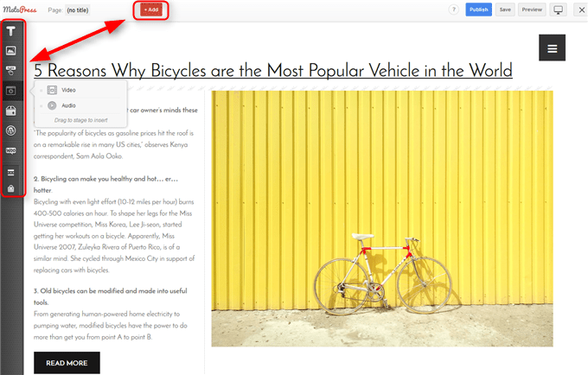588x375 pixels.
Task: Select the Media widgets group icon
Action: tap(11, 91)
